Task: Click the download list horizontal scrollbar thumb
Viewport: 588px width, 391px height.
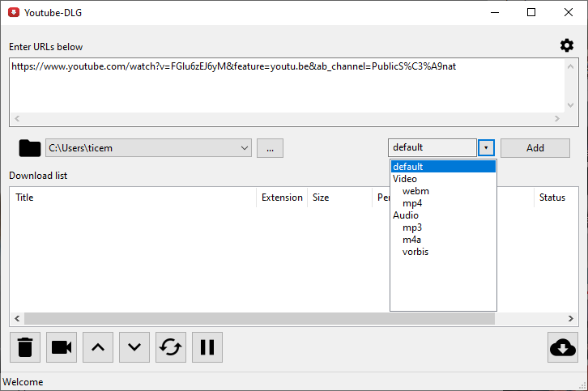Action: (259, 318)
